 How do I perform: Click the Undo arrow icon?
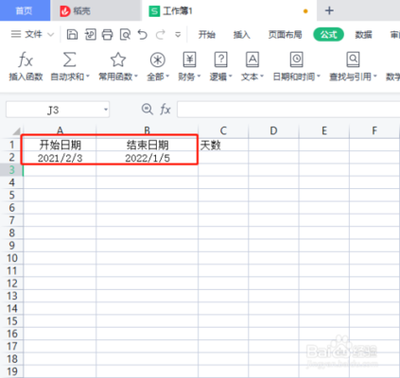pyautogui.click(x=143, y=34)
